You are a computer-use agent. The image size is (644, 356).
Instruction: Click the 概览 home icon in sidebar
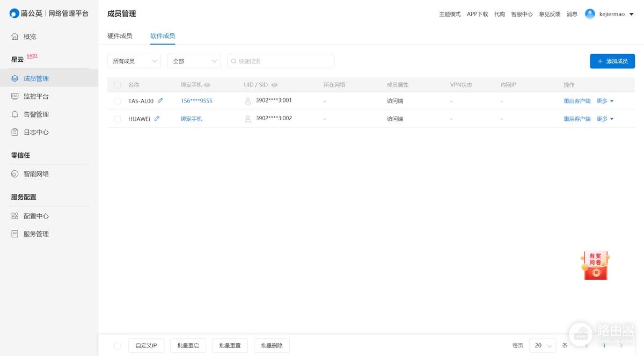(15, 37)
